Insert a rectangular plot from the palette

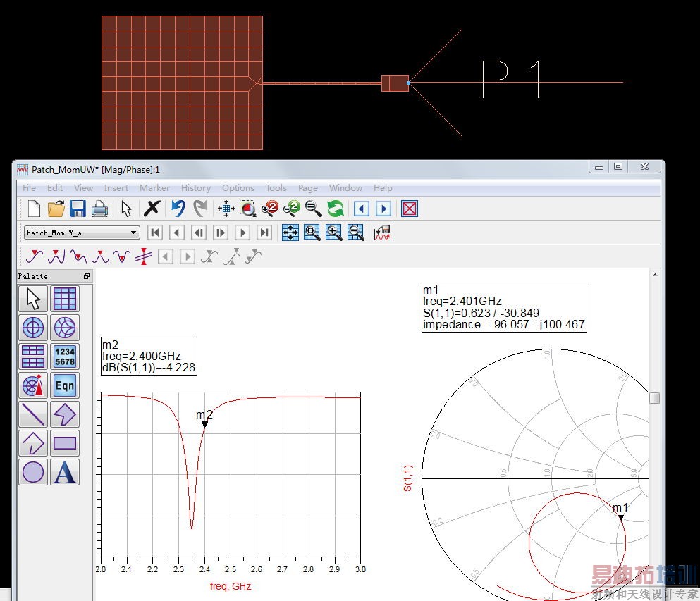pyautogui.click(x=65, y=299)
